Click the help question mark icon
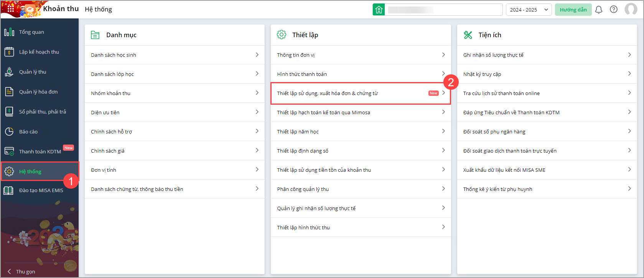644x278 pixels. click(x=614, y=10)
